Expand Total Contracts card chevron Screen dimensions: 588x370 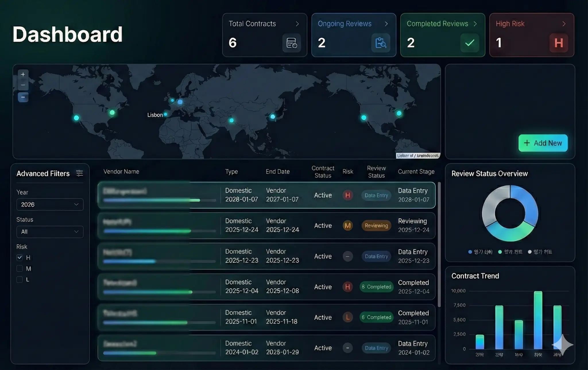click(297, 24)
